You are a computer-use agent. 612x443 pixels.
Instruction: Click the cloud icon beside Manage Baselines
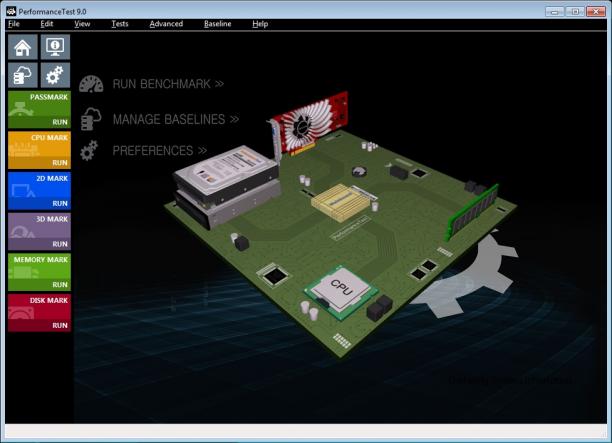[x=91, y=119]
